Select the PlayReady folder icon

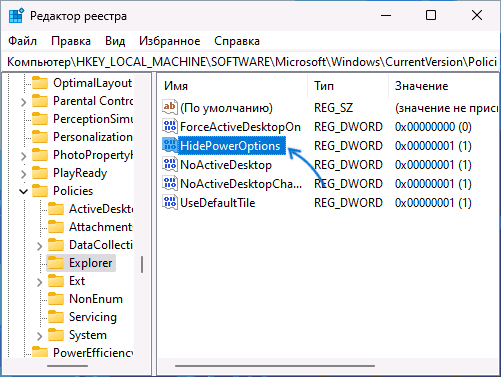(40, 173)
